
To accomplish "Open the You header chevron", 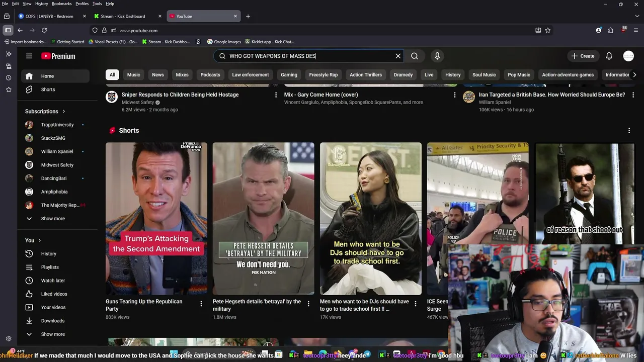I will pos(39,240).
